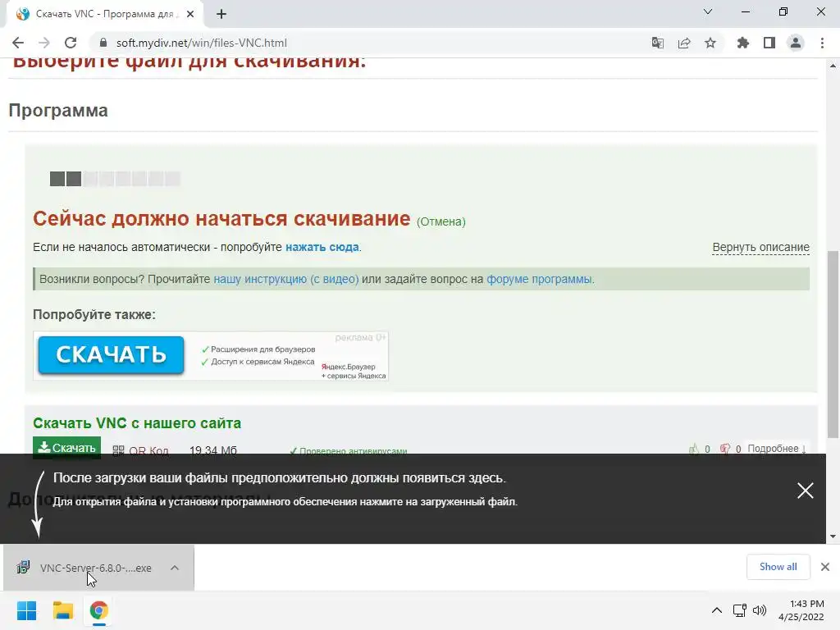This screenshot has width=840, height=630.
Task: View site security lock info
Action: [x=104, y=43]
